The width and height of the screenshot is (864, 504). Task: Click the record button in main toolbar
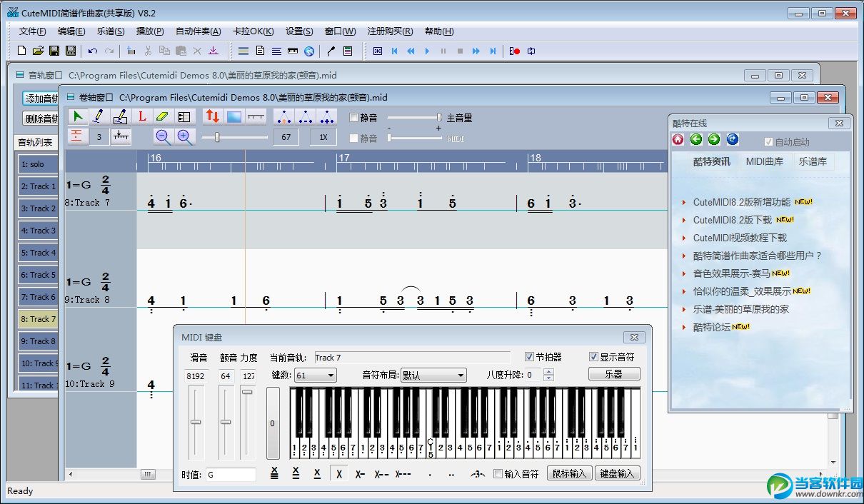[515, 51]
